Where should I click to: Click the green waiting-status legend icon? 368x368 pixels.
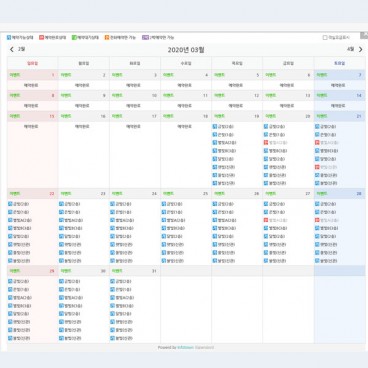pyautogui.click(x=74, y=38)
